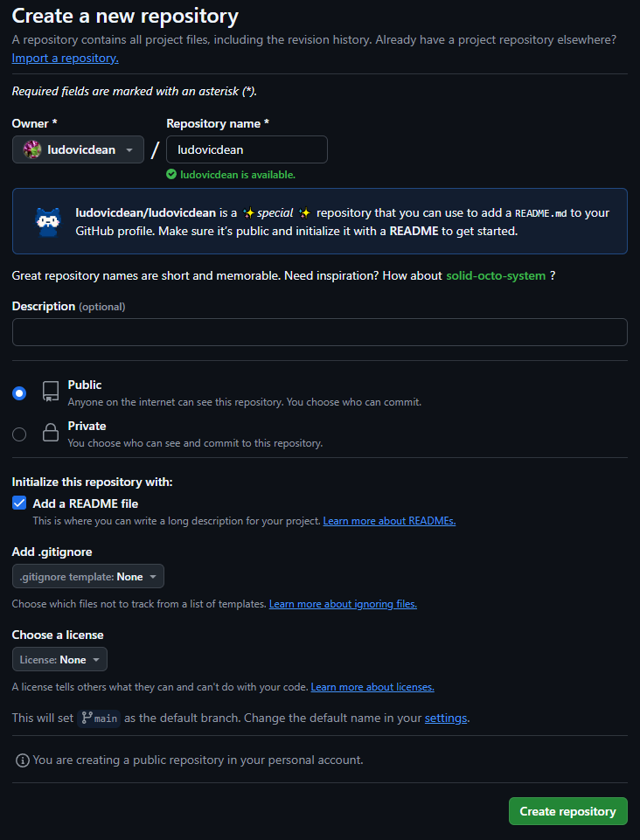Viewport: 640px width, 840px height.
Task: Click the Public option label text
Action: coord(85,385)
